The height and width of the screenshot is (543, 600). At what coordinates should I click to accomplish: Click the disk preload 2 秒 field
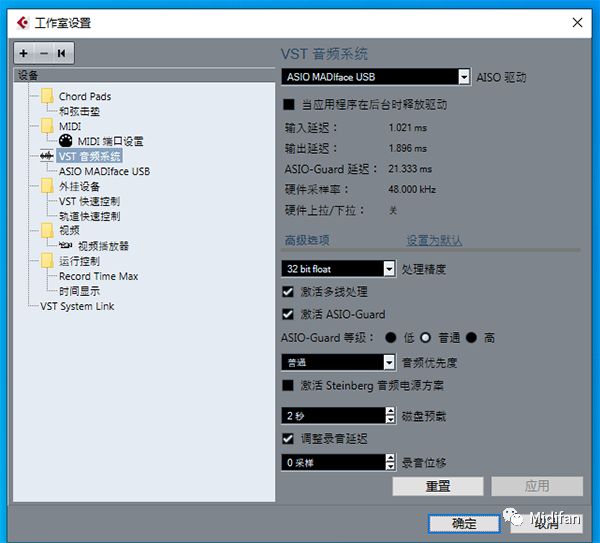pos(333,415)
